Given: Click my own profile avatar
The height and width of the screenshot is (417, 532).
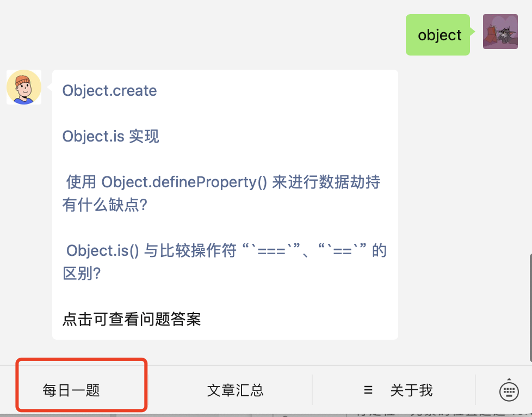Looking at the screenshot, I should coord(500,32).
